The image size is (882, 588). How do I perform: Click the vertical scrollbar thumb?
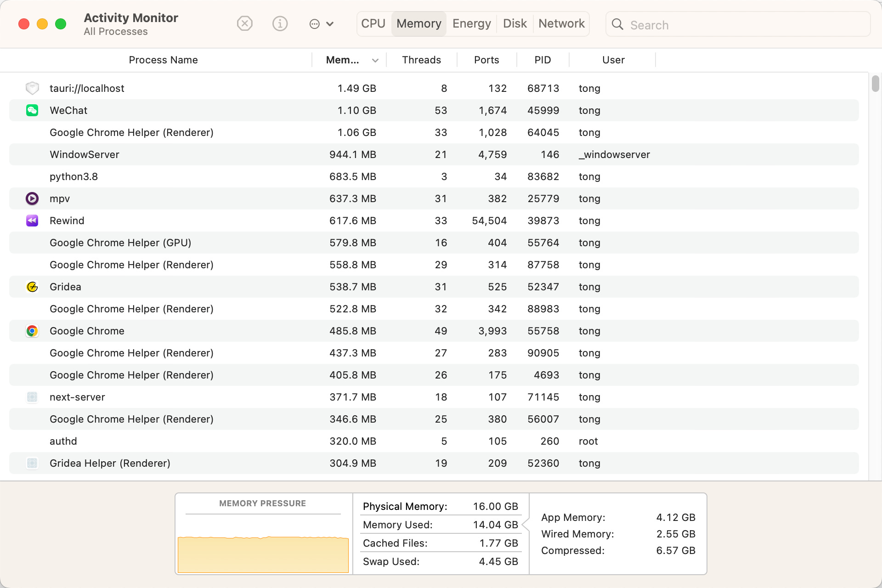[x=875, y=84]
